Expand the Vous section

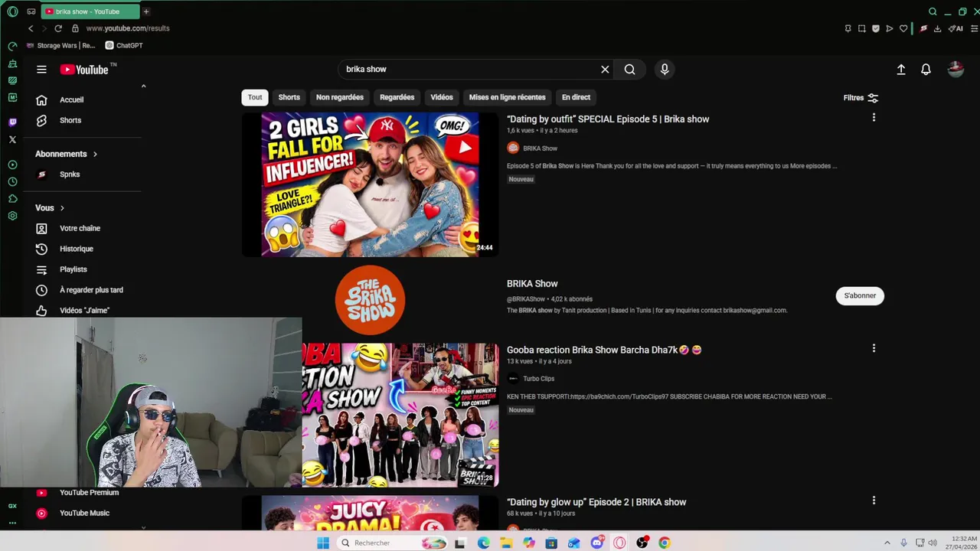click(50, 207)
